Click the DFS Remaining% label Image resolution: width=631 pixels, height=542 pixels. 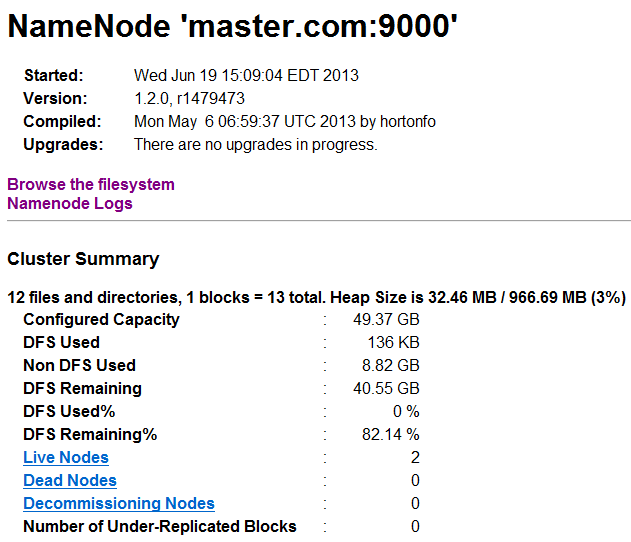click(x=90, y=435)
